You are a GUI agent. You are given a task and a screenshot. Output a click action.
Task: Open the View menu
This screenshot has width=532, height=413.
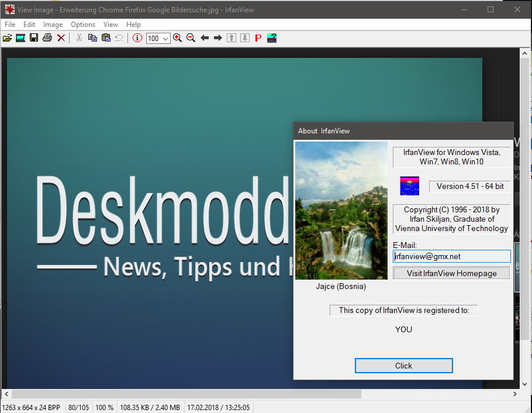[x=110, y=25]
